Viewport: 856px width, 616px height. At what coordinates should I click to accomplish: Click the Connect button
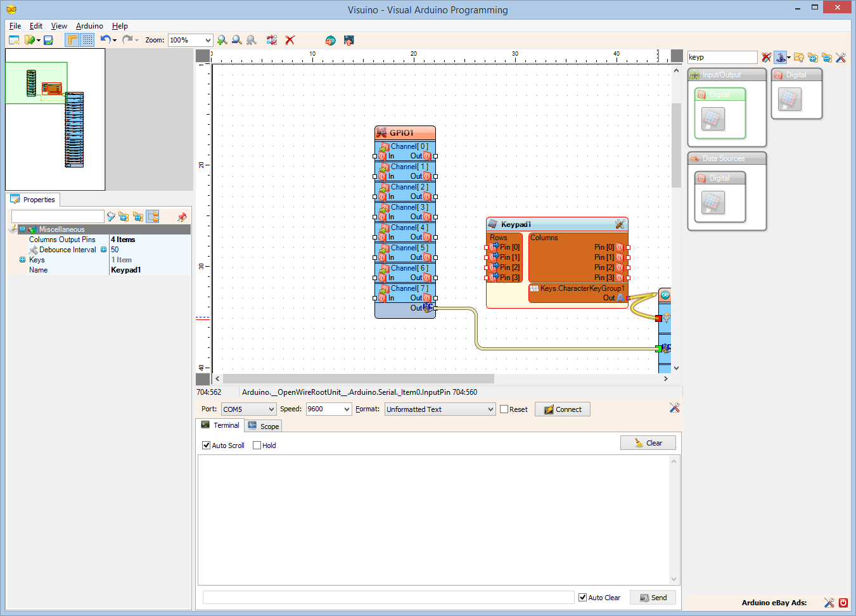click(x=562, y=409)
